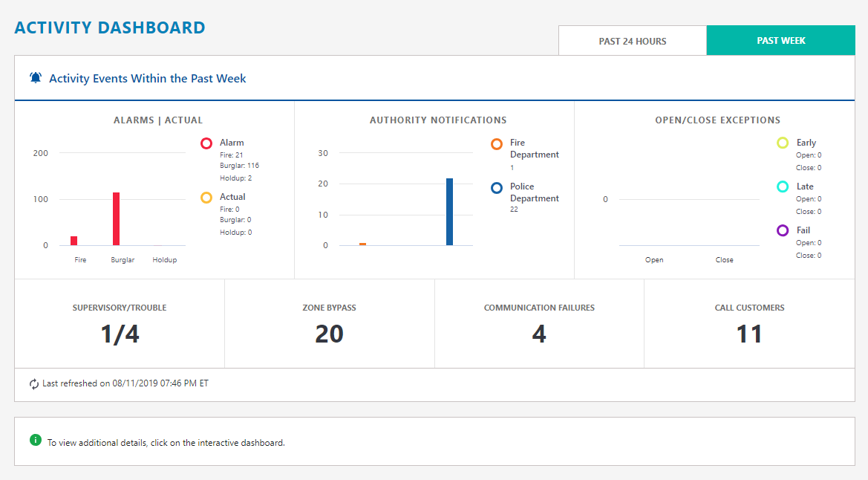Toggle the blue Police Department legend marker
Screen dimensions: 868x480
coord(497,188)
